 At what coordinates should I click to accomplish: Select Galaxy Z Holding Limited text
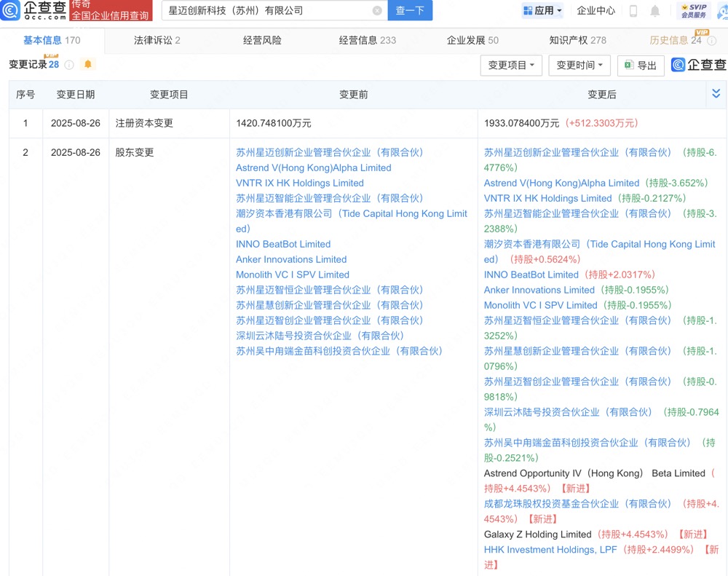[x=538, y=534]
